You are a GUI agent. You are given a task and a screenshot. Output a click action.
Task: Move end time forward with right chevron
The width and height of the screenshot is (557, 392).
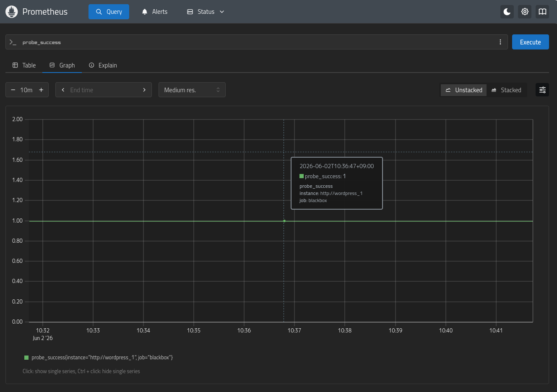click(x=144, y=90)
